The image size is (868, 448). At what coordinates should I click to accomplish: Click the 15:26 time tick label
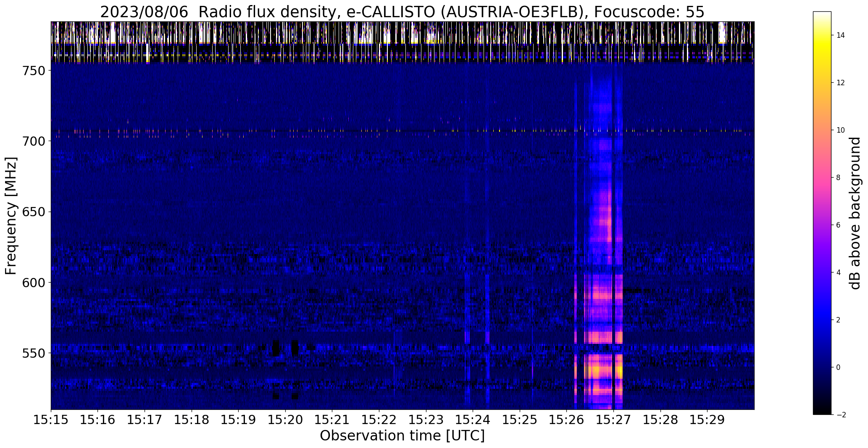click(x=567, y=419)
